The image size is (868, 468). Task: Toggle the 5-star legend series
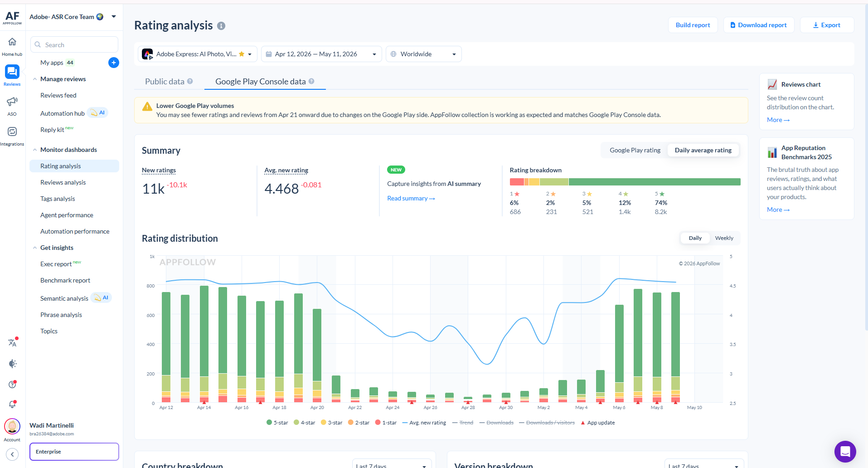pos(277,423)
